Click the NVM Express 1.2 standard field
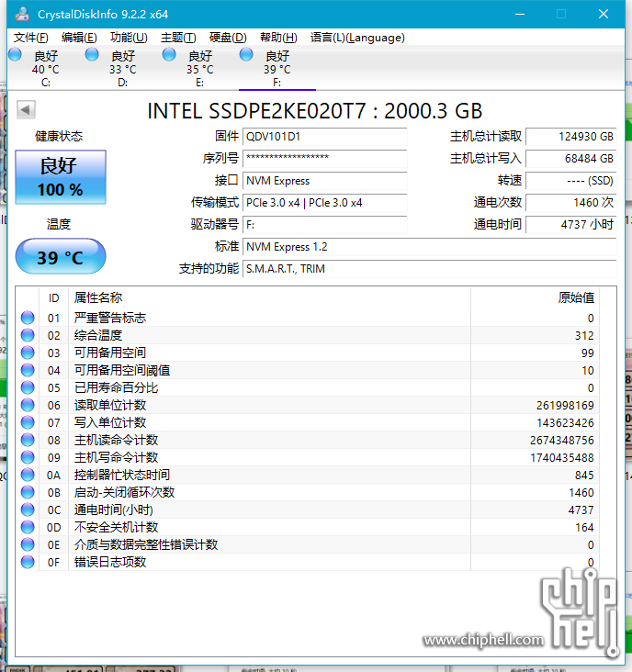The image size is (632, 672). click(x=430, y=247)
